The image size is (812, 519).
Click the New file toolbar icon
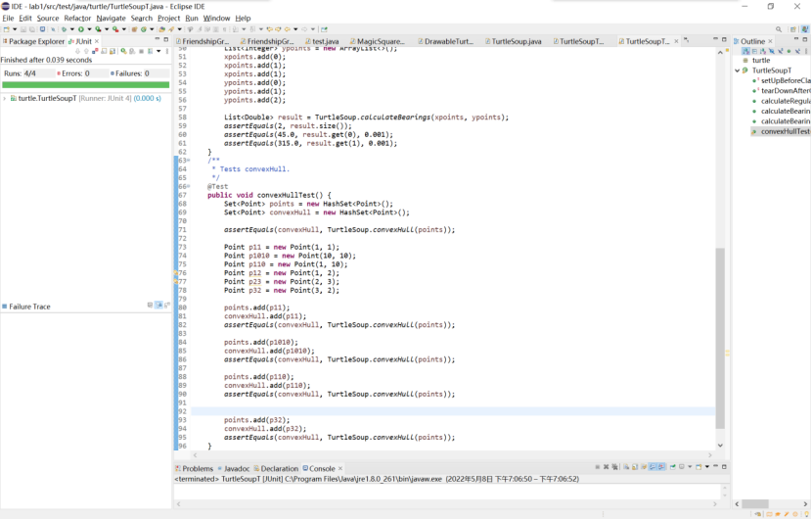click(x=6, y=29)
